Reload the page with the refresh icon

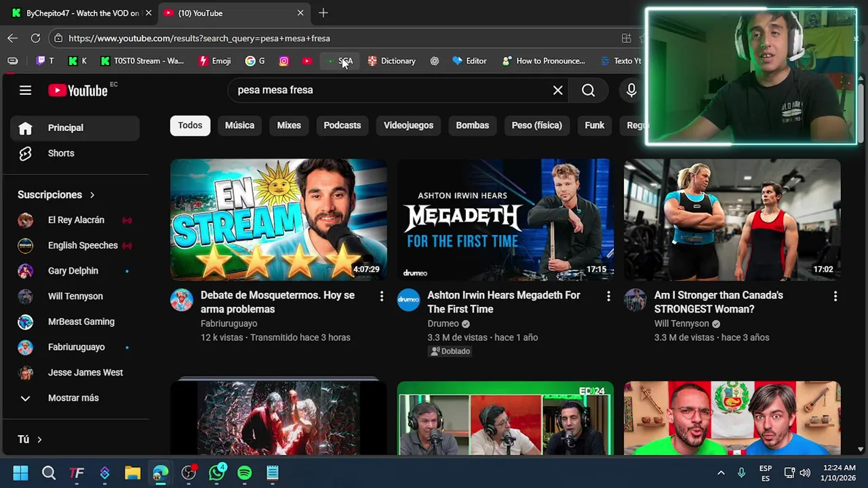pos(35,38)
